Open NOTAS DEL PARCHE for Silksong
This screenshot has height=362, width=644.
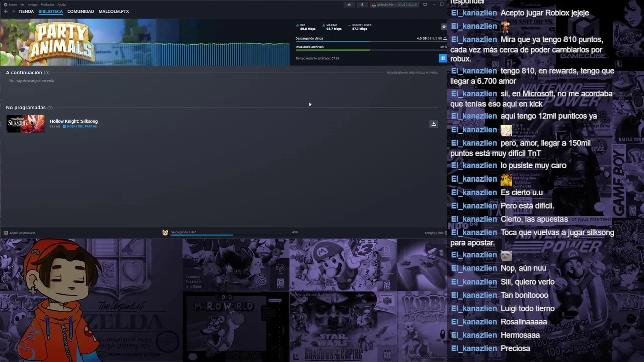pos(79,126)
